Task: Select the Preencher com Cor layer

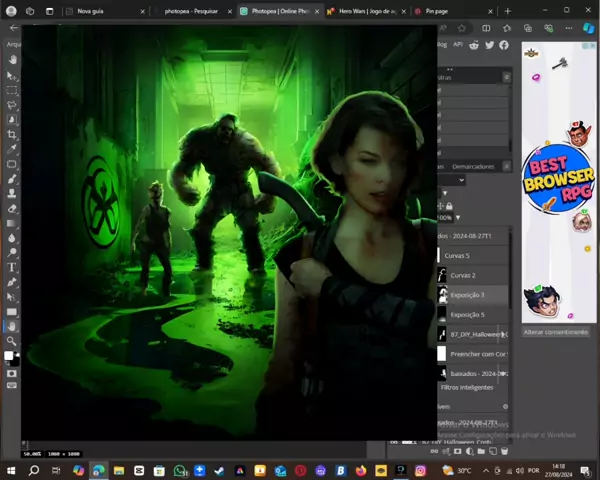Action: pos(473,354)
